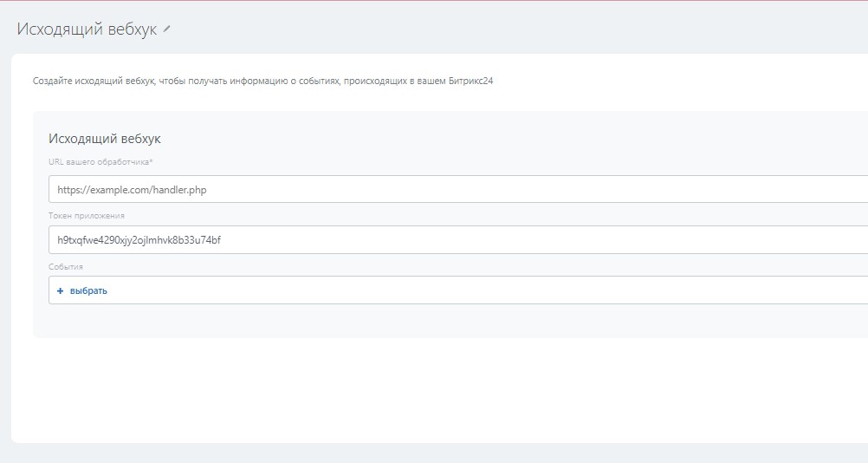Viewport: 868px width, 463px height.
Task: Click the 'События' label
Action: click(x=66, y=267)
